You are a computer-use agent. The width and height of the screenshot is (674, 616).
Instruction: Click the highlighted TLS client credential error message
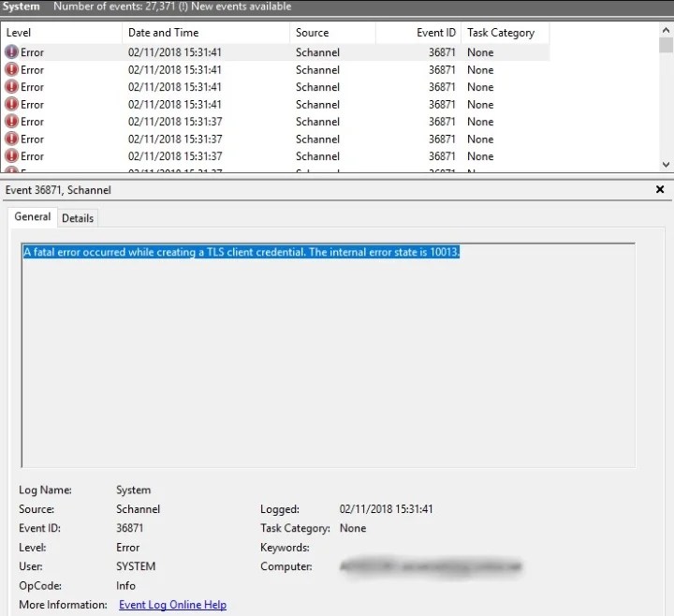pos(242,252)
